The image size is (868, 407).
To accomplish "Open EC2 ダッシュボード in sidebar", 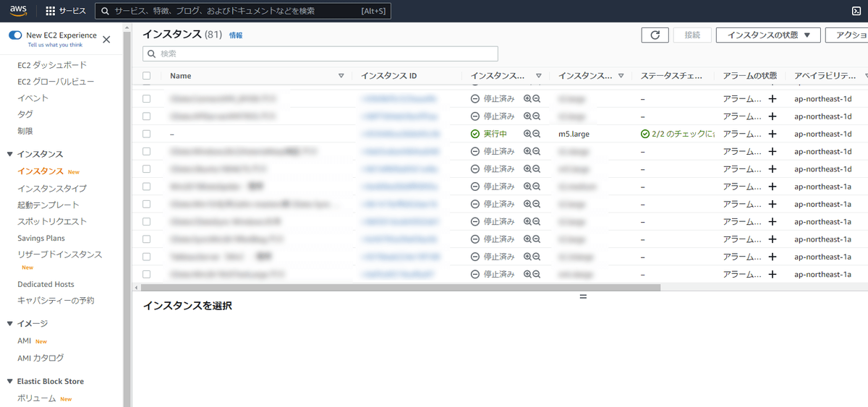I will (x=52, y=65).
